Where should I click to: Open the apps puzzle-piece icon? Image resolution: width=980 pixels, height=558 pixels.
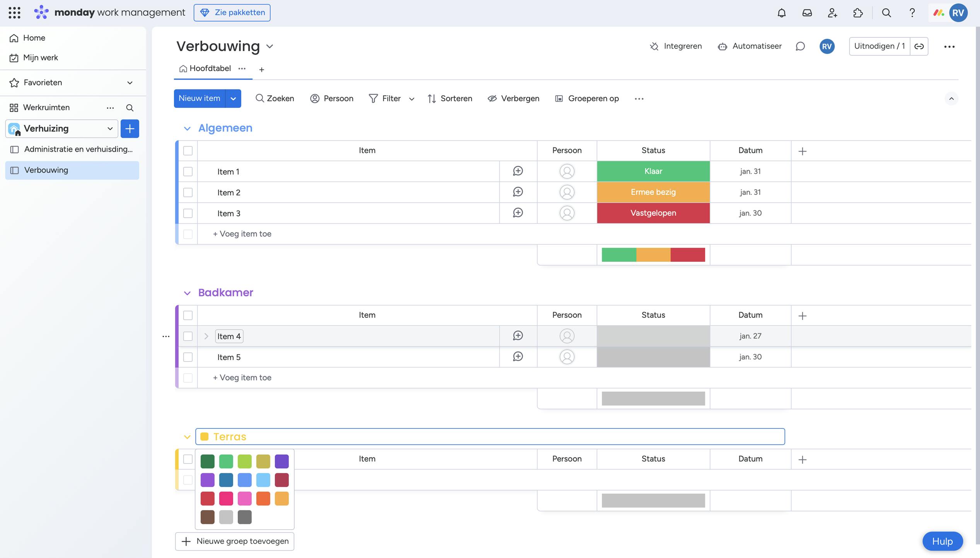tap(857, 13)
